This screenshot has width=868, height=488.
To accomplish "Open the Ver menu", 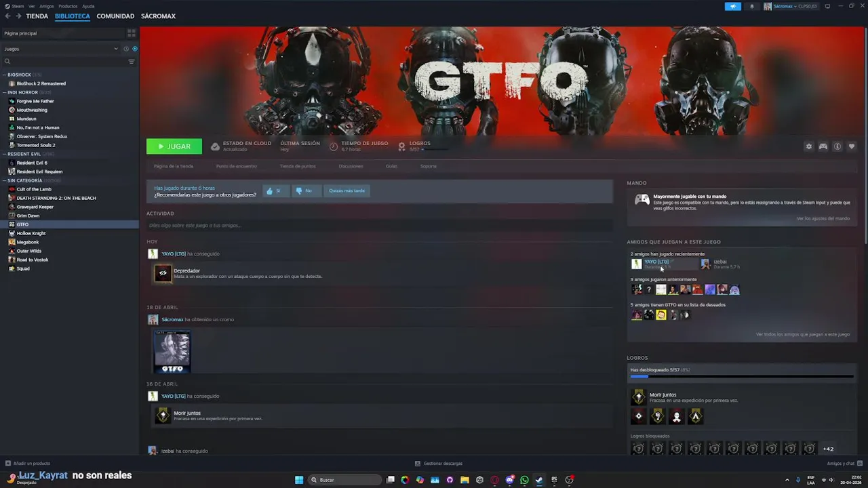I will tap(32, 6).
